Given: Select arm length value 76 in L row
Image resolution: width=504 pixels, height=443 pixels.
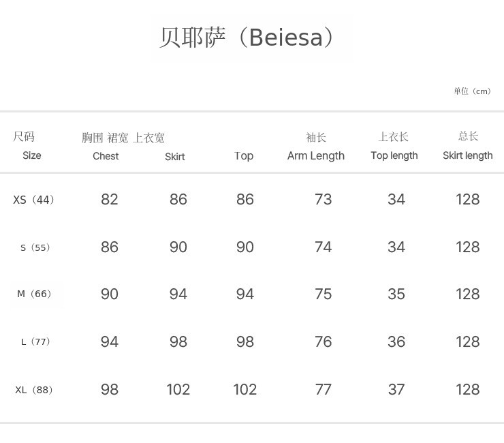Looking at the screenshot, I should pos(324,341).
